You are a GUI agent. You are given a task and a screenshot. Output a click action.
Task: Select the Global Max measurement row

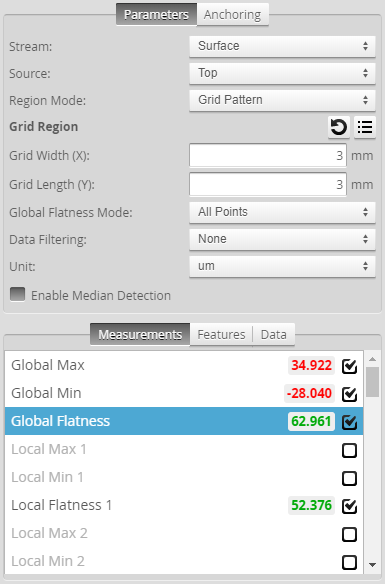click(x=184, y=365)
